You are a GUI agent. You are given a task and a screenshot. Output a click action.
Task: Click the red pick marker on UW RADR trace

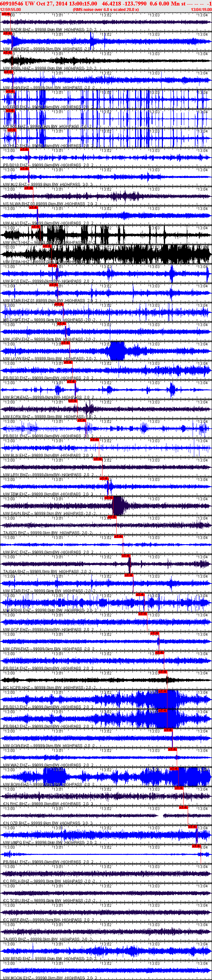click(x=6, y=14)
